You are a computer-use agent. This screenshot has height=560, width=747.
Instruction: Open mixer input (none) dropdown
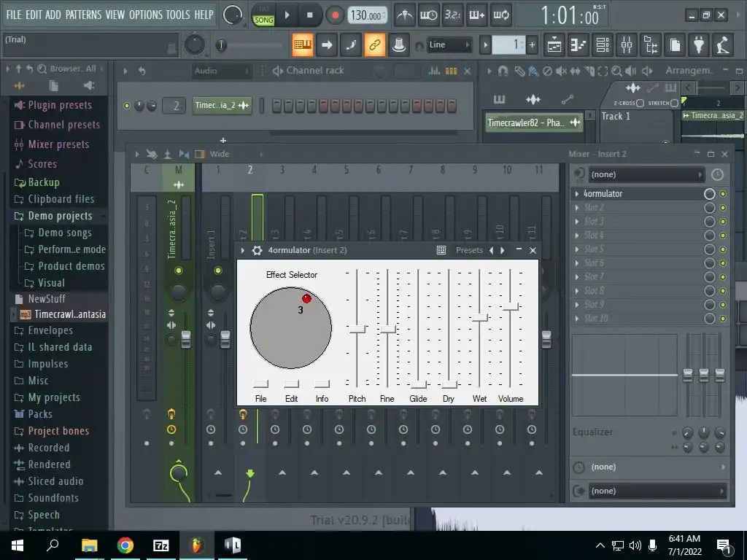pos(646,175)
